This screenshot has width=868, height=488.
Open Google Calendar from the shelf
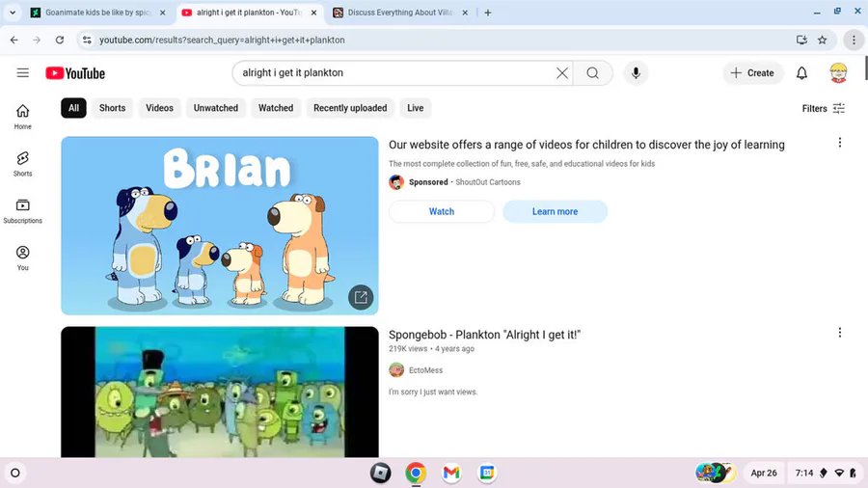(x=487, y=474)
